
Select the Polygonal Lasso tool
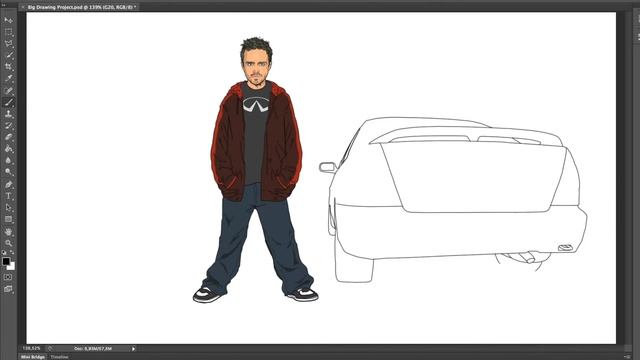click(8, 43)
